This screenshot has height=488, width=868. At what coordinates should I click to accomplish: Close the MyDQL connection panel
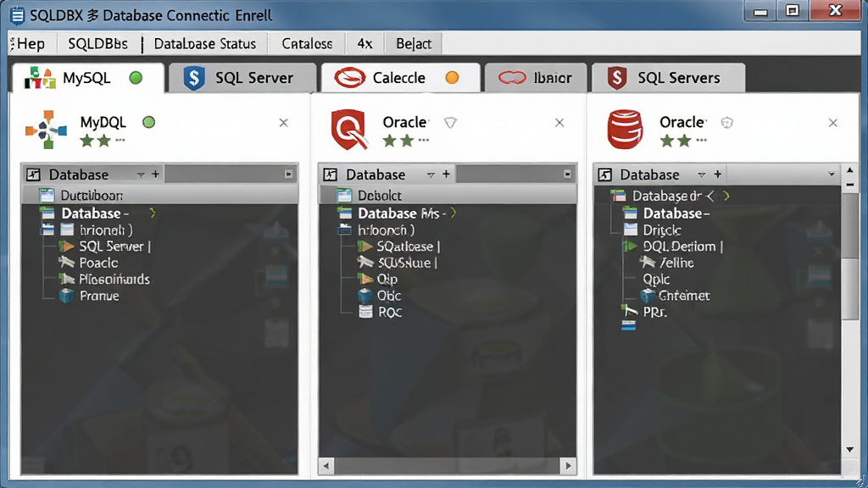[x=283, y=123]
